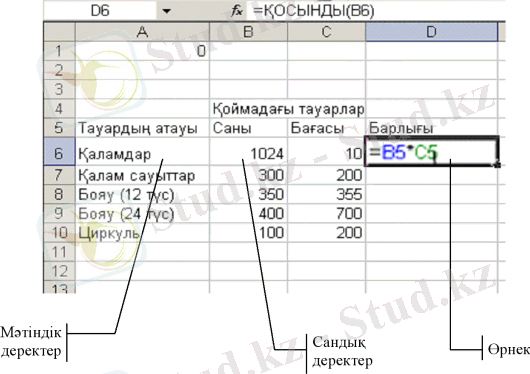This screenshot has height=374, width=530.
Task: Click the cell with value 100
Action: point(248,232)
